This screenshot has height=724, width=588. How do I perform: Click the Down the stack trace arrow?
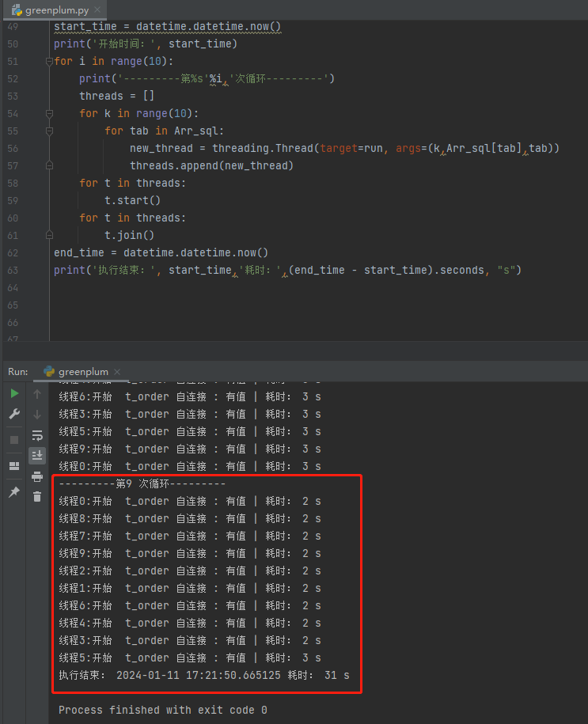(x=37, y=415)
